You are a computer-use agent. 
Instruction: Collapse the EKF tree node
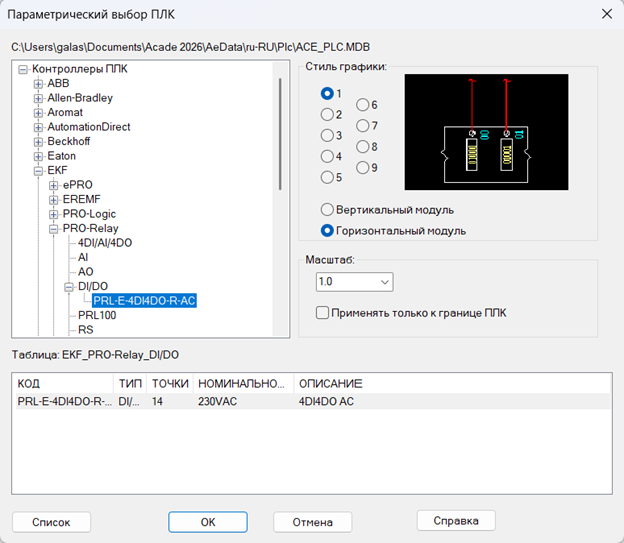[x=38, y=171]
